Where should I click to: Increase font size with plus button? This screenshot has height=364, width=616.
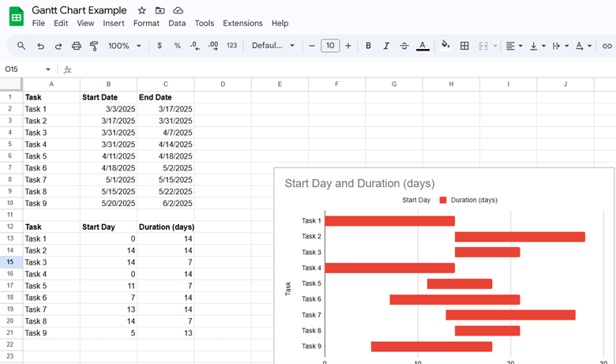[x=348, y=46]
